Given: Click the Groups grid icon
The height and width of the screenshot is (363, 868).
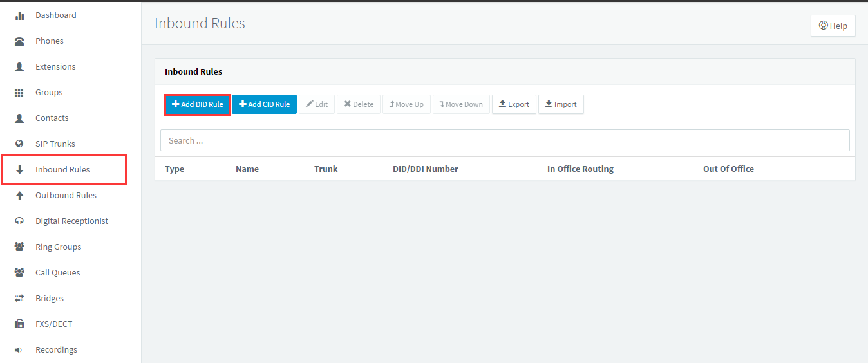Looking at the screenshot, I should 19,93.
